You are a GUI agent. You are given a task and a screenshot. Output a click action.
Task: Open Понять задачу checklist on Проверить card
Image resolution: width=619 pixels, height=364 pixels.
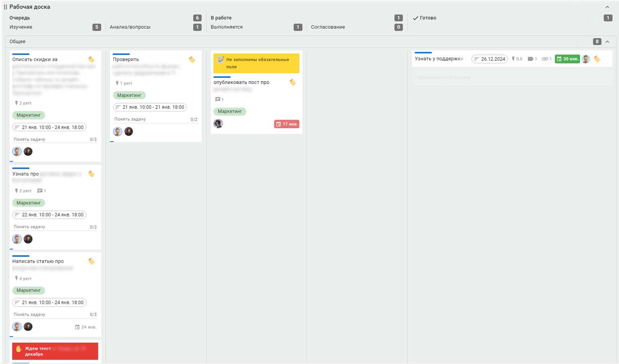coord(156,119)
